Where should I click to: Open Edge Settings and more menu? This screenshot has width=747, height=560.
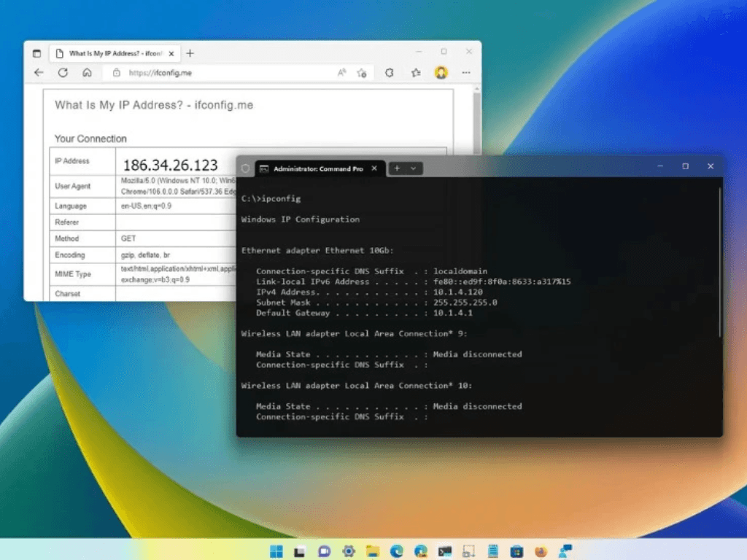click(x=466, y=73)
